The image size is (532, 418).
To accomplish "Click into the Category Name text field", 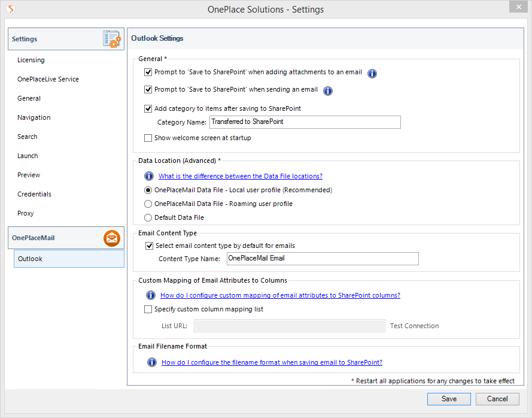I will pos(305,122).
